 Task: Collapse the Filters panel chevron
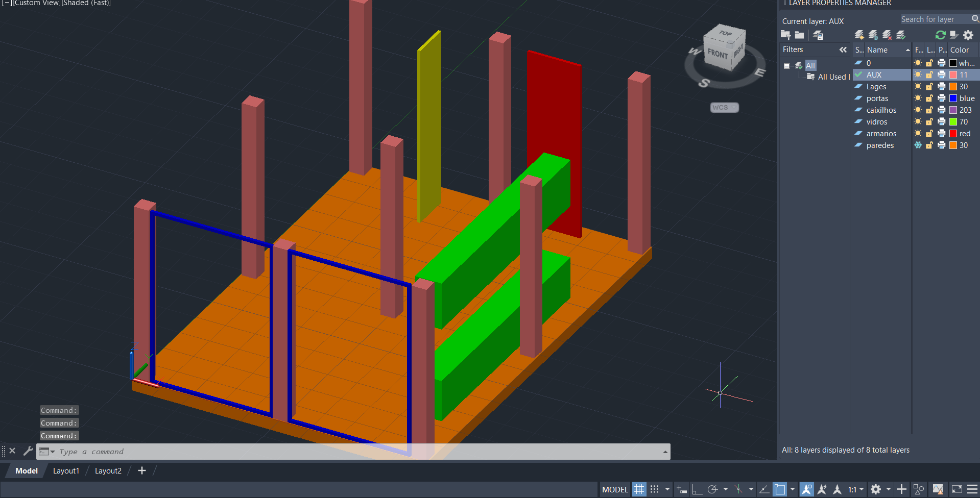click(843, 49)
